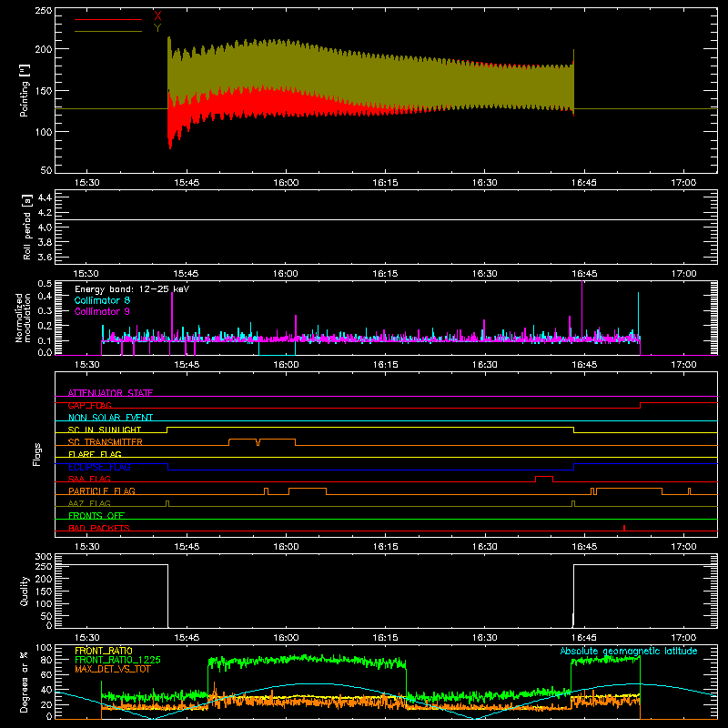The image size is (728, 728).
Task: Click the 'Energy band: 12-25 keV' text
Action: point(132,289)
